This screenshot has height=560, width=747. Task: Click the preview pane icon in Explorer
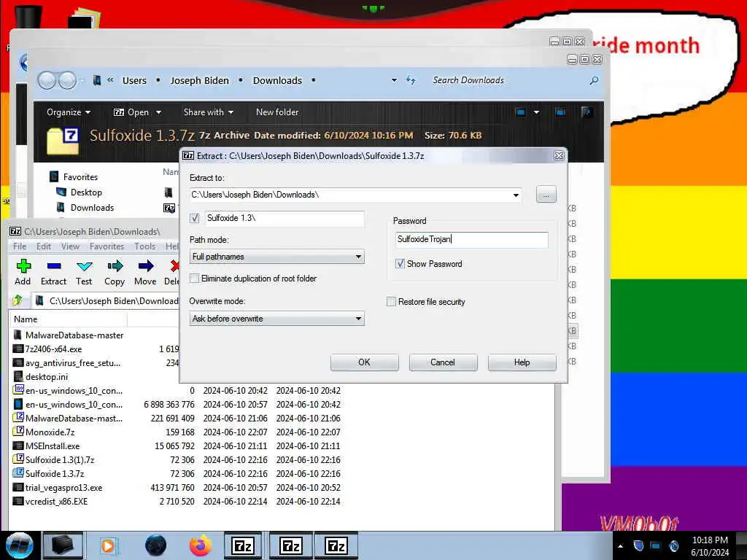point(560,112)
